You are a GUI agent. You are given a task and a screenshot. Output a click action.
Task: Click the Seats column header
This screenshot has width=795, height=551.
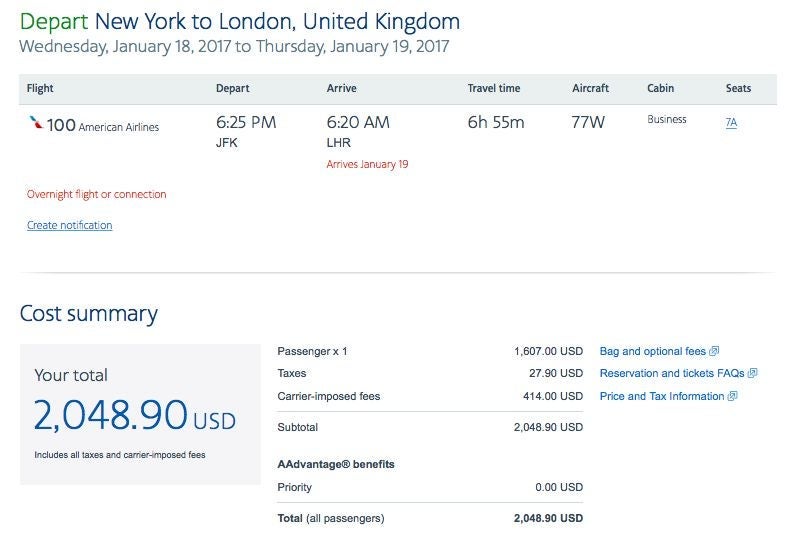point(738,89)
